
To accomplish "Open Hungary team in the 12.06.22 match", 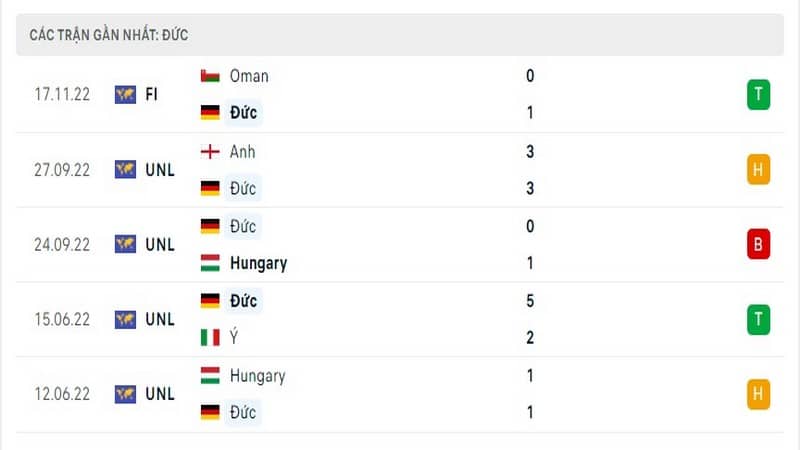I will (x=258, y=376).
